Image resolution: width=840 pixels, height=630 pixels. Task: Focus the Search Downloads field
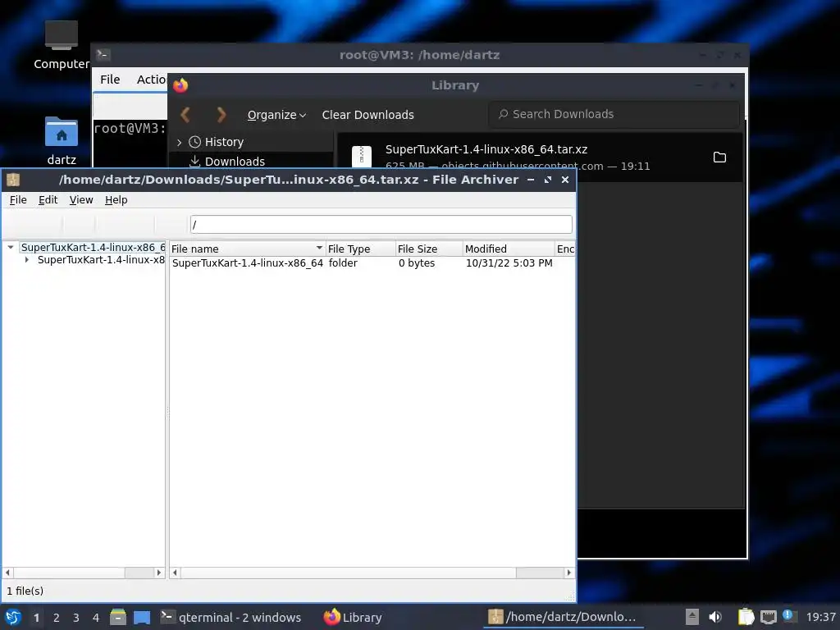[x=614, y=114]
